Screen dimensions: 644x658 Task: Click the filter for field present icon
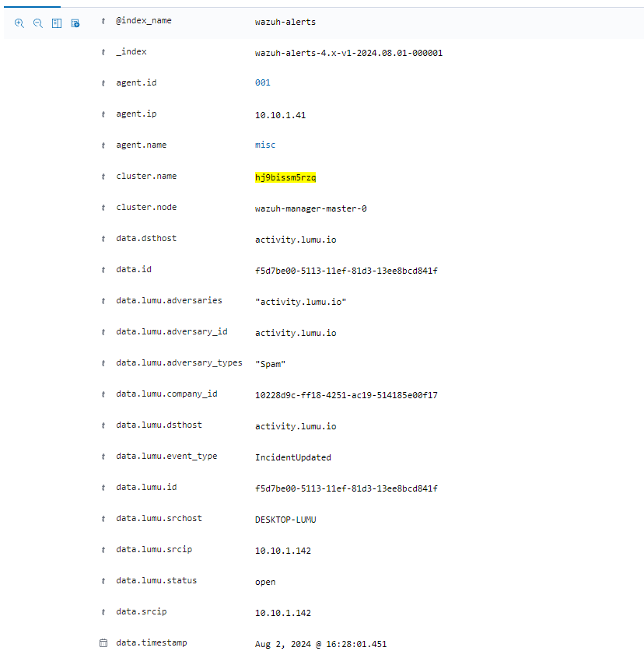(75, 23)
